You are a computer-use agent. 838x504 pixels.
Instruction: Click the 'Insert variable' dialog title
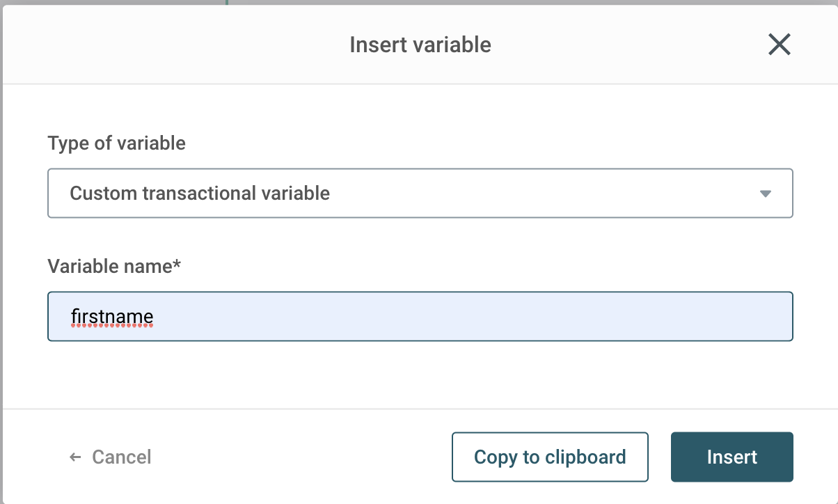[x=420, y=45]
